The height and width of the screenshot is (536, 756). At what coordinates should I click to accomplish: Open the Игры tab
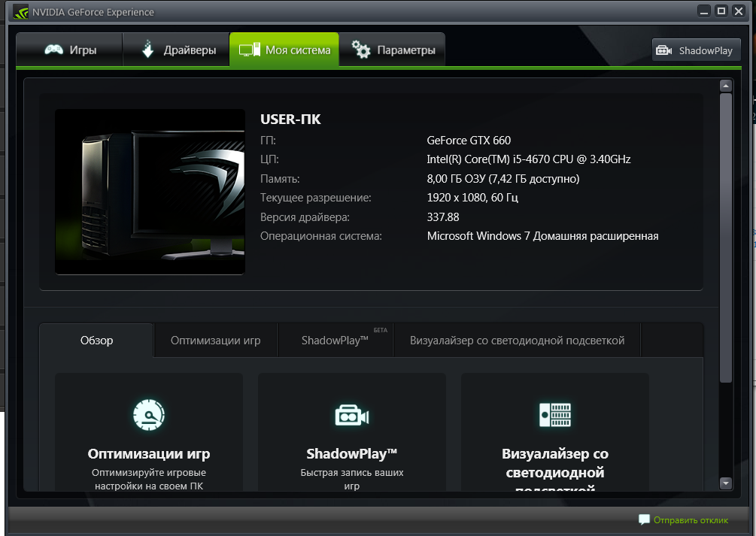pyautogui.click(x=69, y=50)
